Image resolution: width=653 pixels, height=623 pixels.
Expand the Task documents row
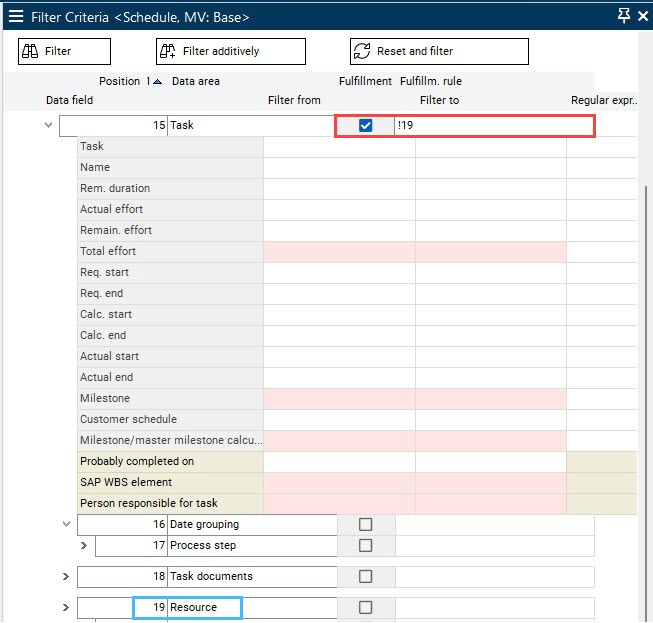(x=66, y=576)
